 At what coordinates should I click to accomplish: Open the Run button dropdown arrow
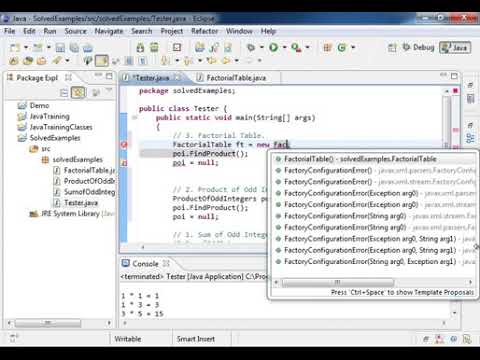pos(284,47)
